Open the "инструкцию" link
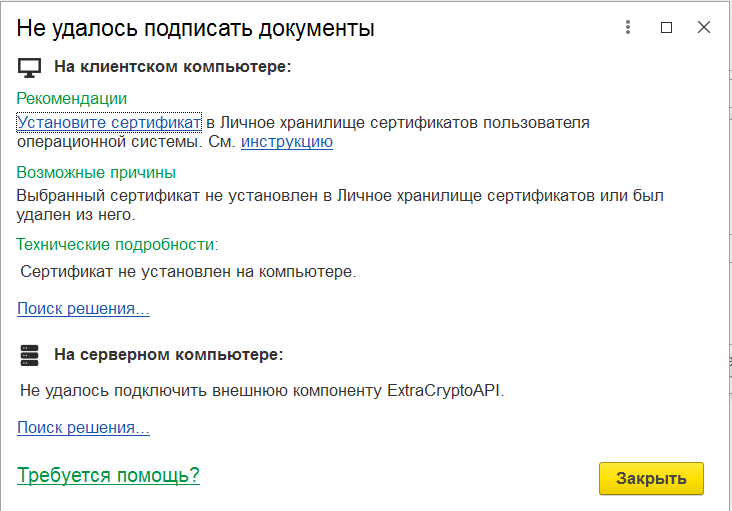Screen dimensions: 732x511 pyautogui.click(x=287, y=142)
